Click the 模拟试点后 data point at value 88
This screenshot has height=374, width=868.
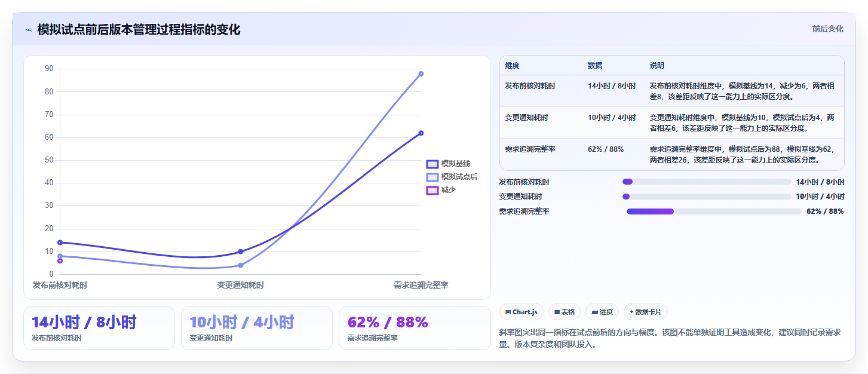click(x=421, y=73)
